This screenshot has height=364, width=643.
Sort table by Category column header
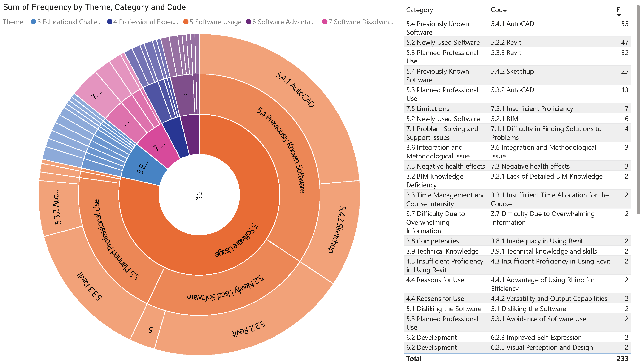[419, 10]
